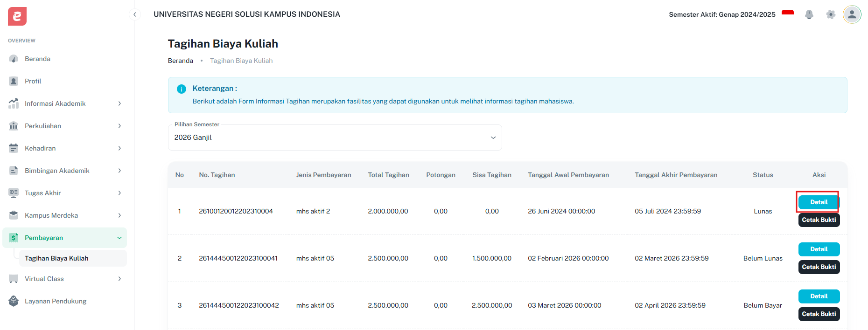Click the 'mhs aktif 2' payment type cell

point(313,211)
